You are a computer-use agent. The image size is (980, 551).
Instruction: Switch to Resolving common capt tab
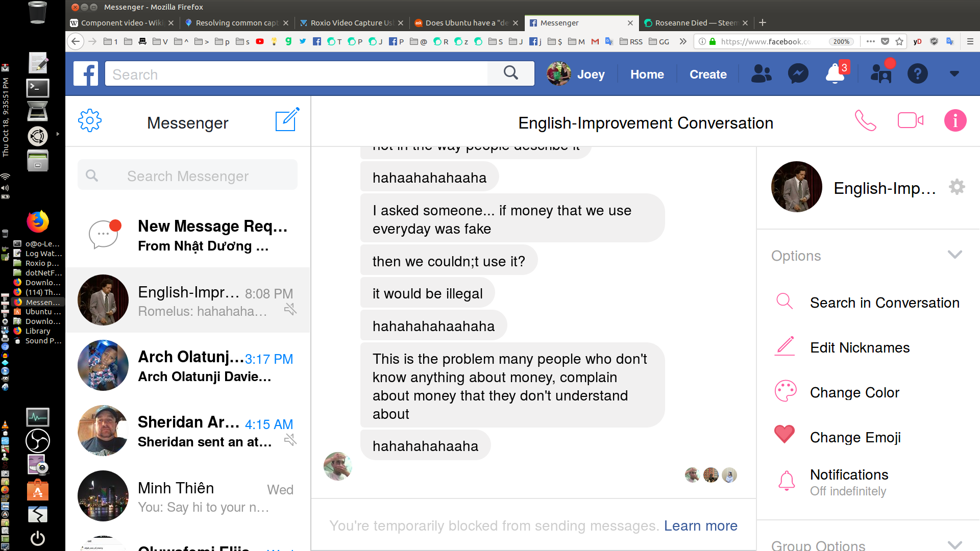tap(237, 22)
